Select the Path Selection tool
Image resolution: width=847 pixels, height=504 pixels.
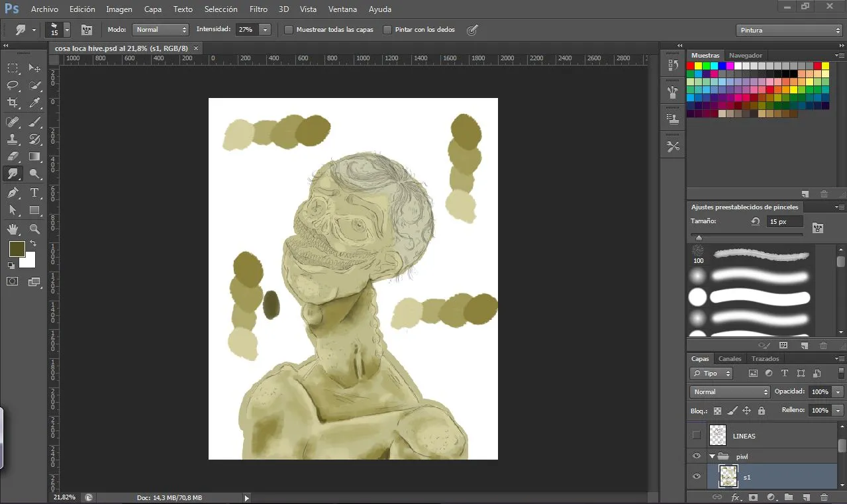click(x=13, y=211)
